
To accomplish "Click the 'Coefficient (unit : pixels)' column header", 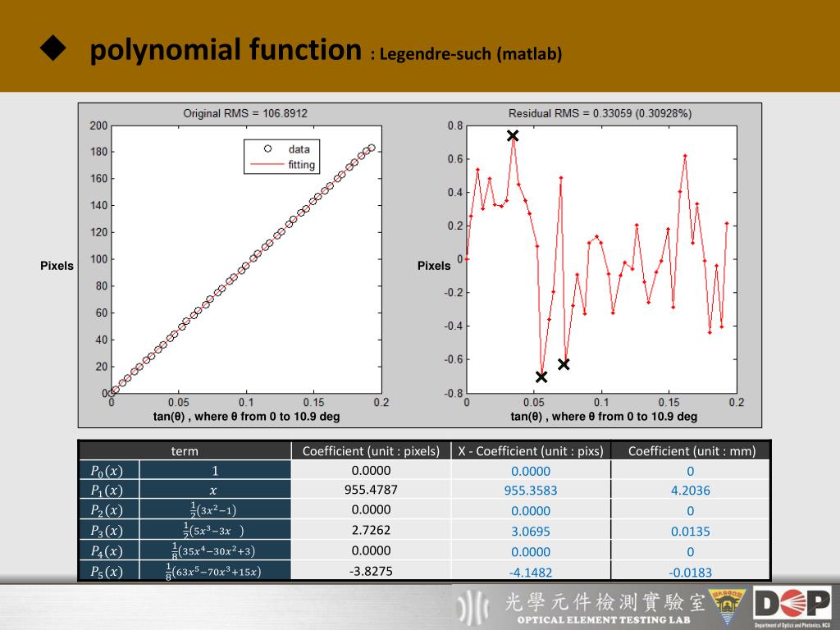I will [371, 450].
